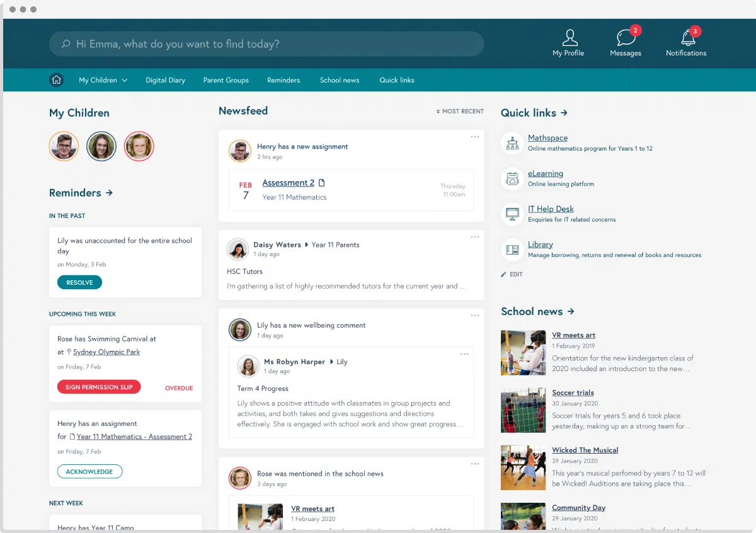The width and height of the screenshot is (756, 533).
Task: Open School news menu item
Action: pyautogui.click(x=340, y=80)
